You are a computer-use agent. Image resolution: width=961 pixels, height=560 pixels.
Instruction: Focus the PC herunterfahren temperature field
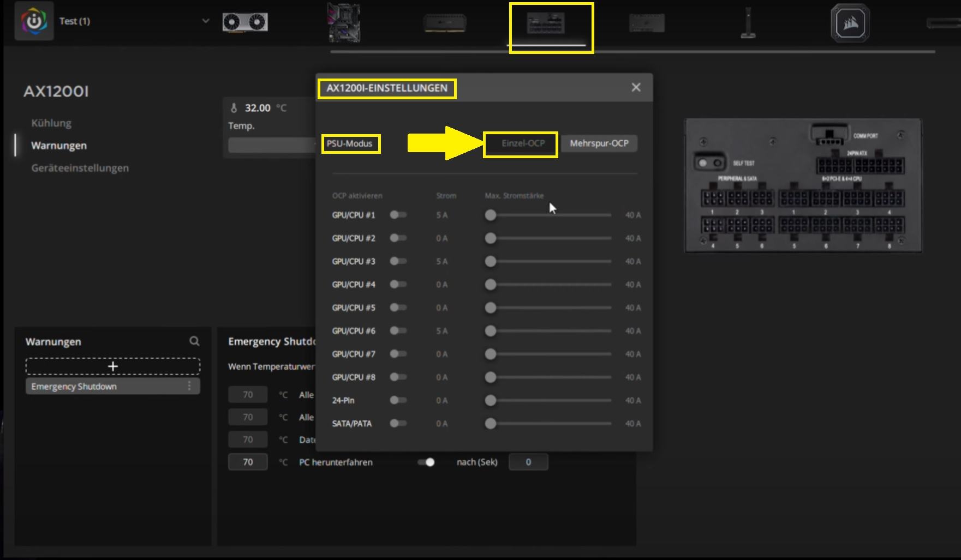(248, 462)
